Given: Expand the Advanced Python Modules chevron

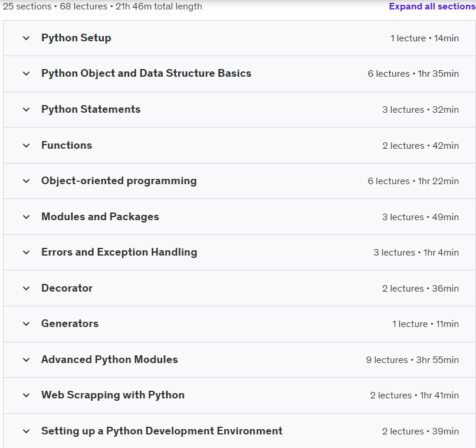Looking at the screenshot, I should pos(27,360).
